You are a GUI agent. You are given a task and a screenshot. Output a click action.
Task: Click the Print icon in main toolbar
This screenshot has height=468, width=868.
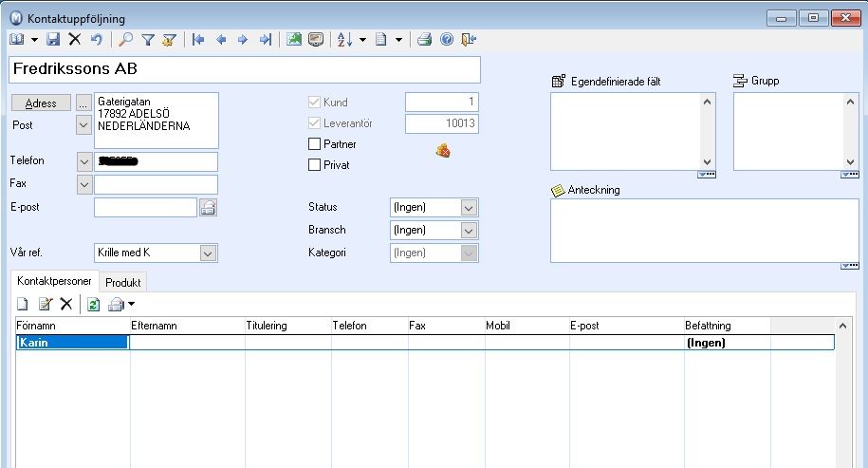tap(425, 40)
